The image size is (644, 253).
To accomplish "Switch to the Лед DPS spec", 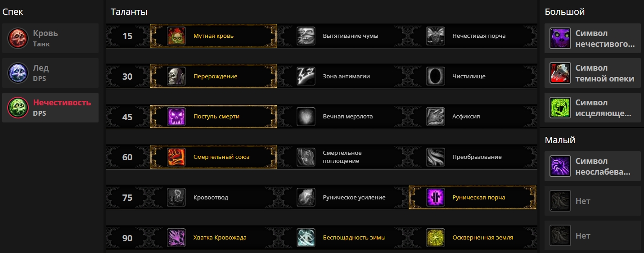I will (x=50, y=73).
